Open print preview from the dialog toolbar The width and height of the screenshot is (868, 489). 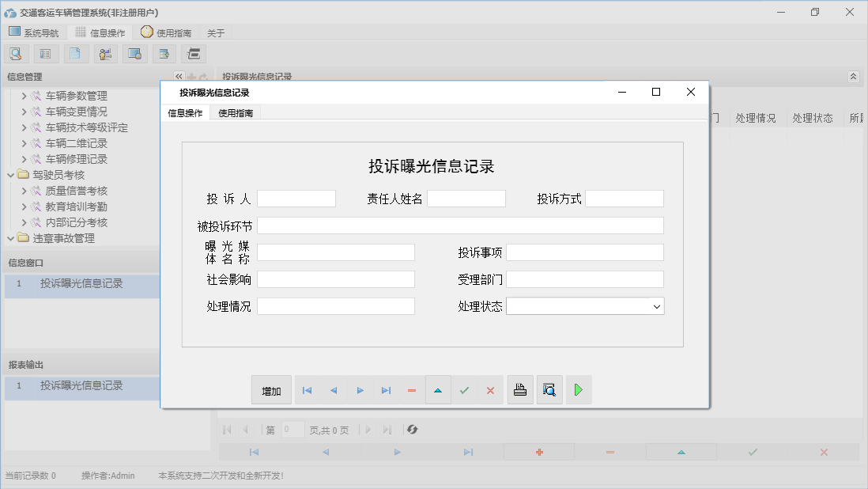(x=549, y=389)
